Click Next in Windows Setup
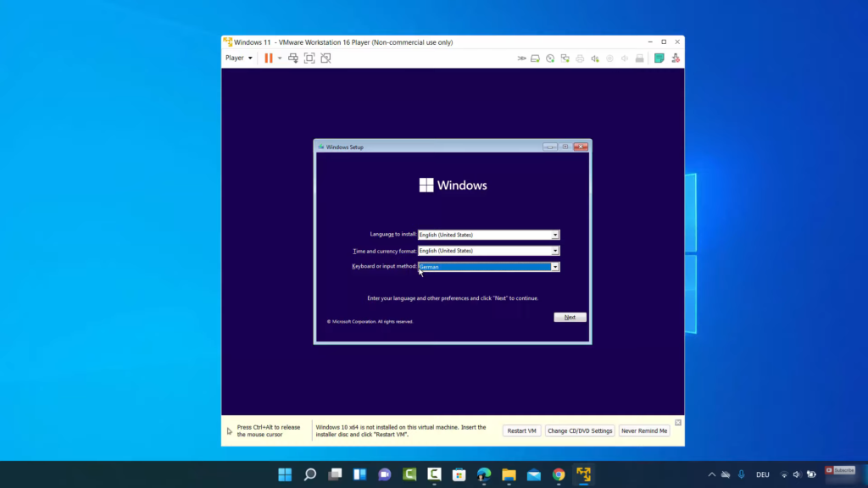The width and height of the screenshot is (868, 488). [570, 318]
